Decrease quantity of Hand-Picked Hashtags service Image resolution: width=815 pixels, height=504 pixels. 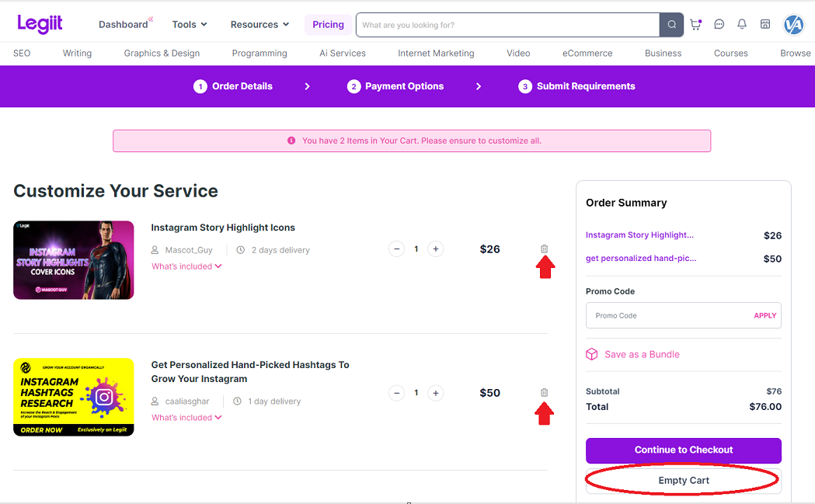click(x=396, y=393)
